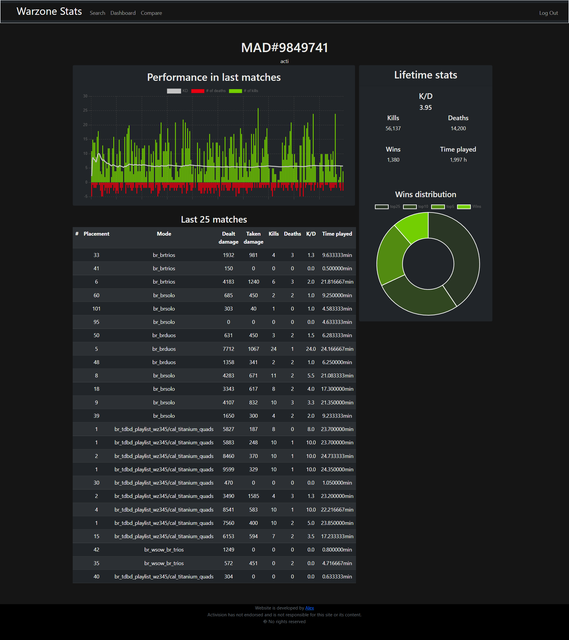Image resolution: width=569 pixels, height=640 pixels.
Task: Click the placement 101 cell
Action: tap(96, 309)
